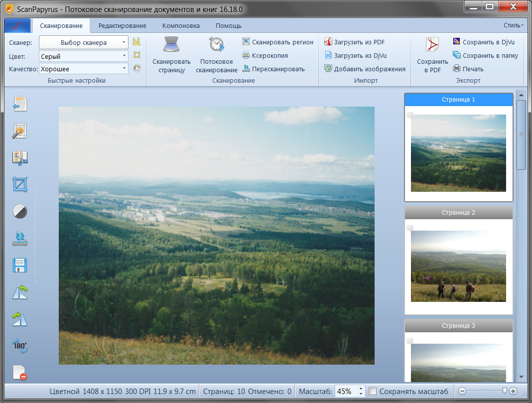Screen dimensions: 532x403
Task: Click the page list scrollbar up arrow
Action: (x=521, y=95)
